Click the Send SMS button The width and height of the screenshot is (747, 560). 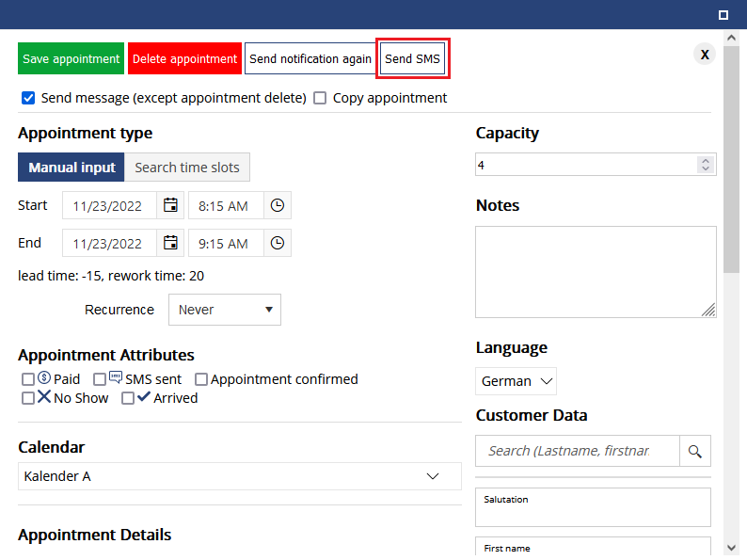click(413, 58)
